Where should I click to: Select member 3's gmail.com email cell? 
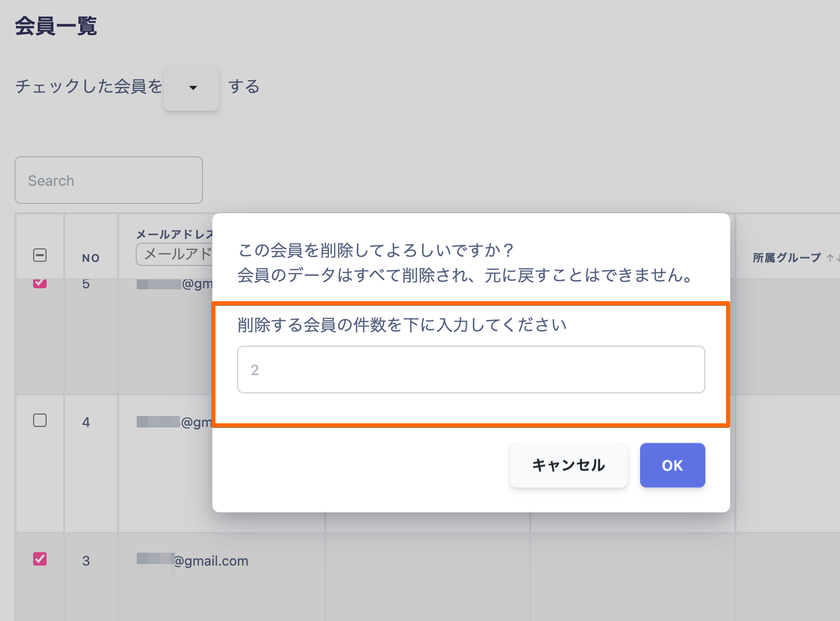point(193,561)
